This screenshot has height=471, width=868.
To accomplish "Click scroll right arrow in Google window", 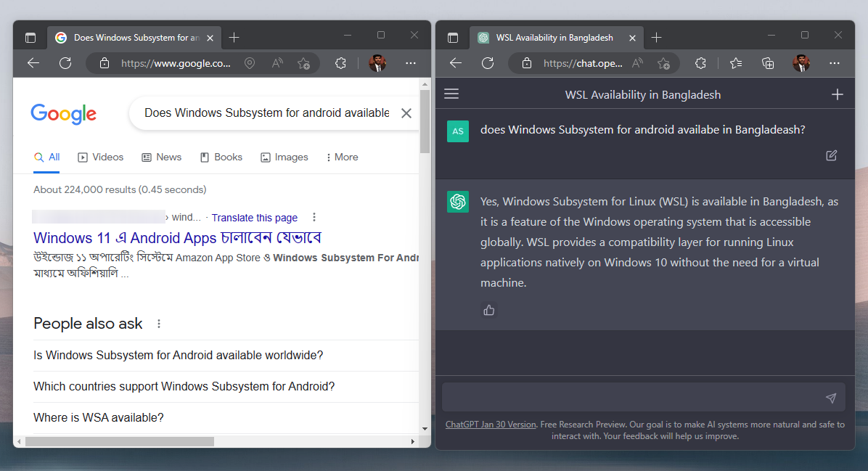I will click(412, 441).
